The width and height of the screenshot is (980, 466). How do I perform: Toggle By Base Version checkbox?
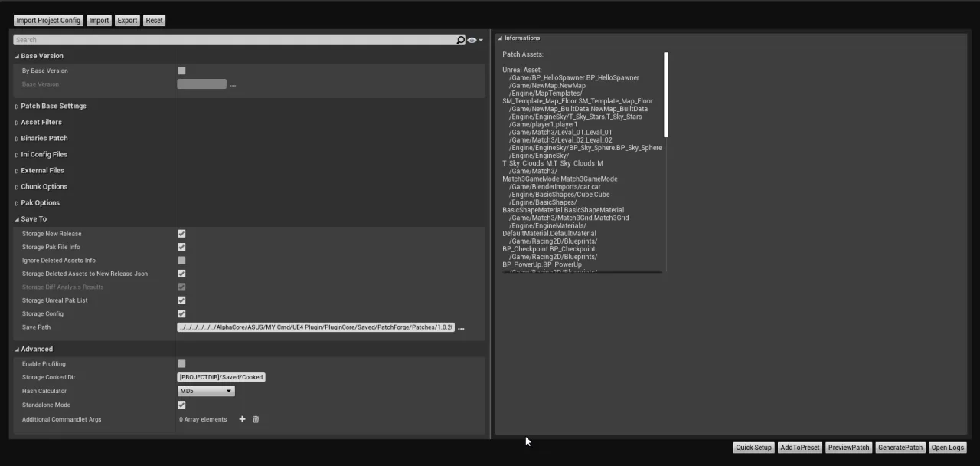click(181, 71)
